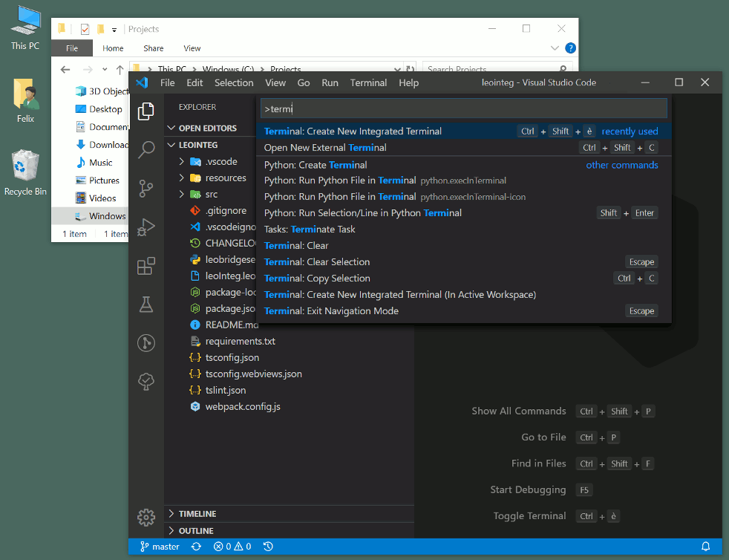Click the VS Code logo in title bar

pyautogui.click(x=142, y=82)
